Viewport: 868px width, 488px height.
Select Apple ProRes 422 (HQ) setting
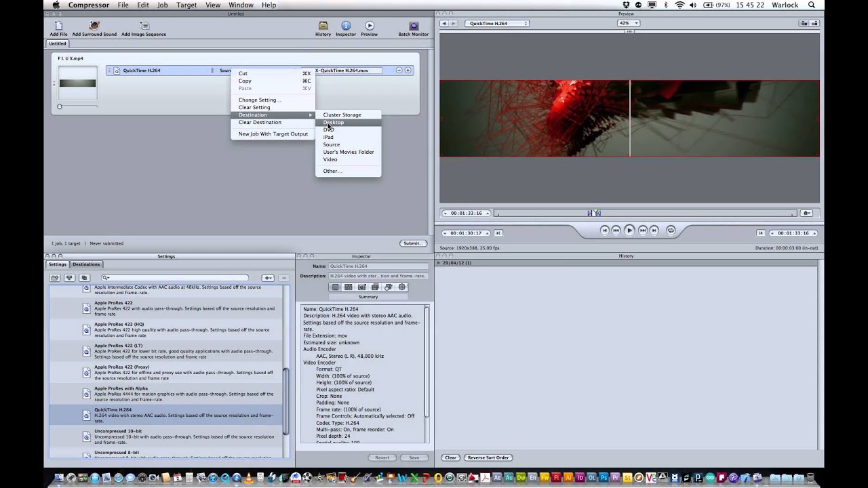(166, 330)
